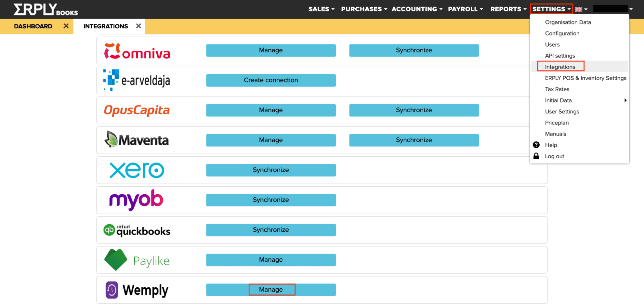
Task: Expand the Accounting menu
Action: coord(417,9)
